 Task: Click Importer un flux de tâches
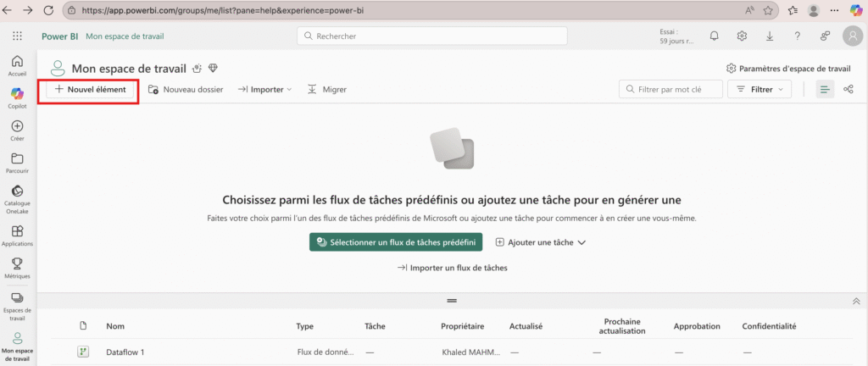tap(453, 268)
